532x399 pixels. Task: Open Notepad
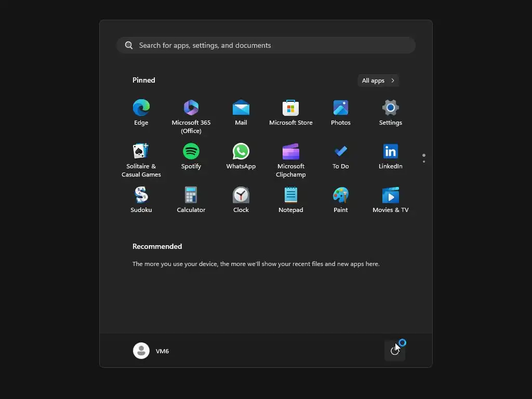click(291, 200)
